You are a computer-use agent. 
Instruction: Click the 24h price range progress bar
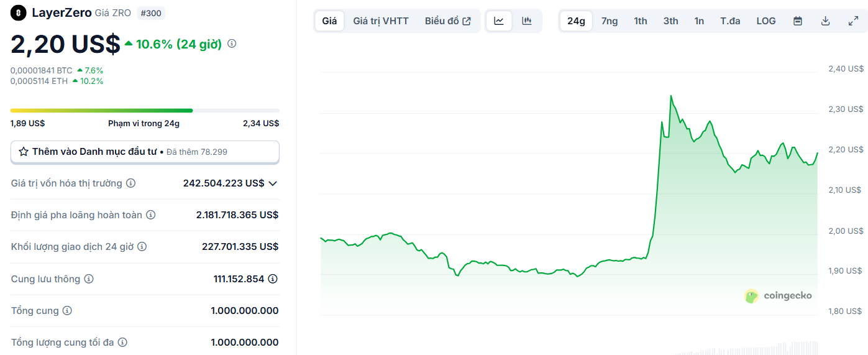(145, 111)
